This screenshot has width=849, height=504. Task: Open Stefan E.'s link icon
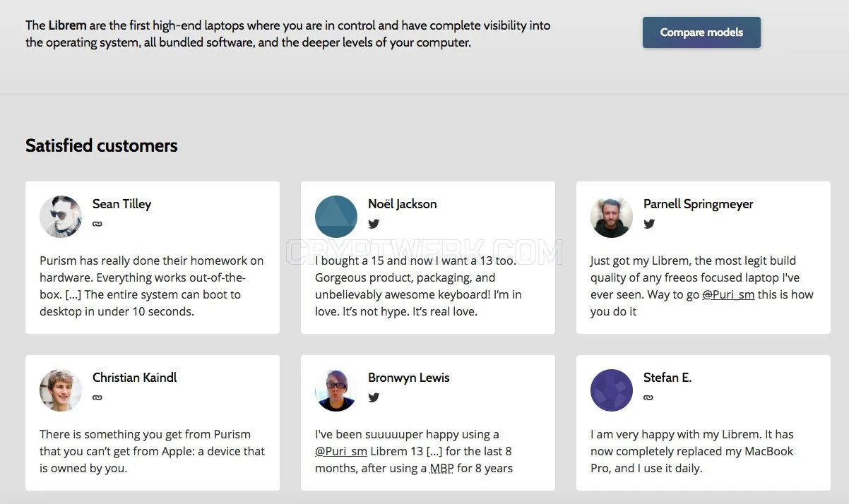pos(648,397)
